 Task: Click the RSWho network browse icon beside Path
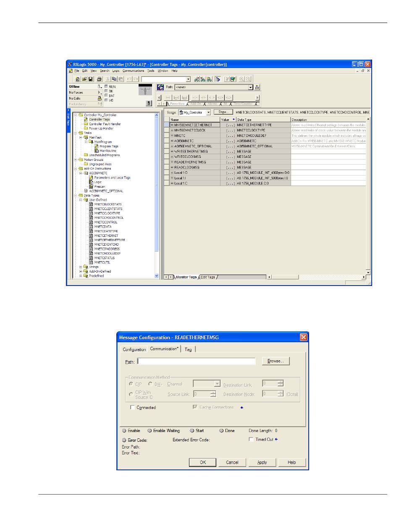(x=258, y=87)
